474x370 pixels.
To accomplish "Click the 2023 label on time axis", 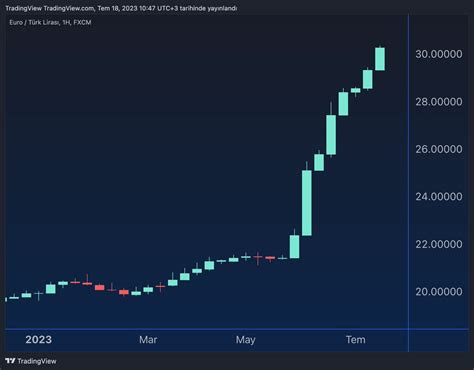I will click(x=38, y=340).
